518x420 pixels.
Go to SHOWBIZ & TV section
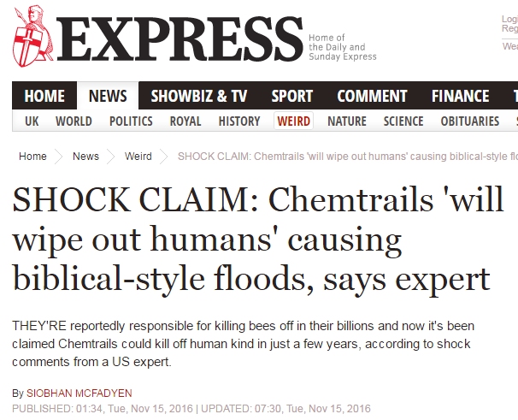point(199,96)
